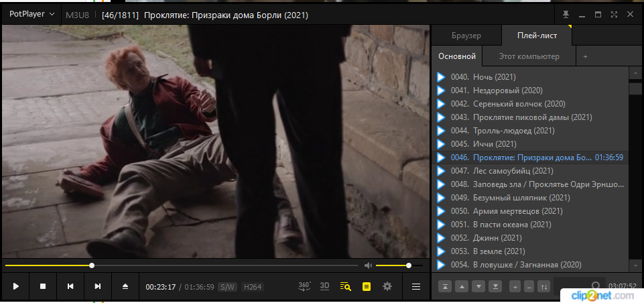Select currently playing item 0046
Image resolution: width=644 pixels, height=303 pixels.
(530, 158)
